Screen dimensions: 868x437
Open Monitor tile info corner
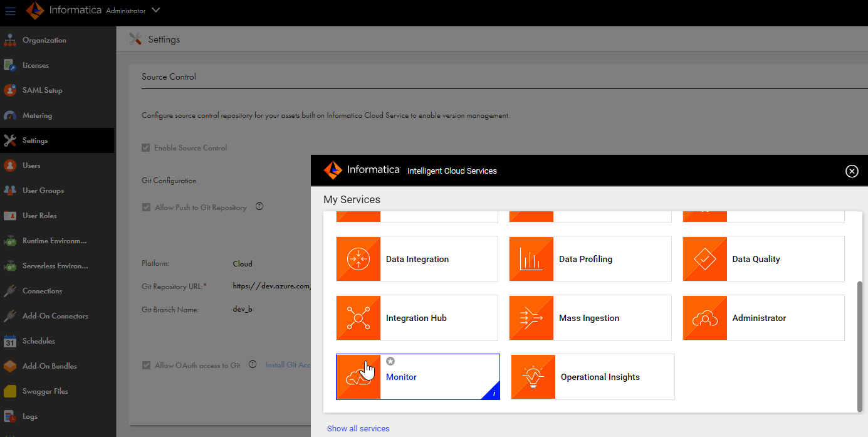(493, 392)
